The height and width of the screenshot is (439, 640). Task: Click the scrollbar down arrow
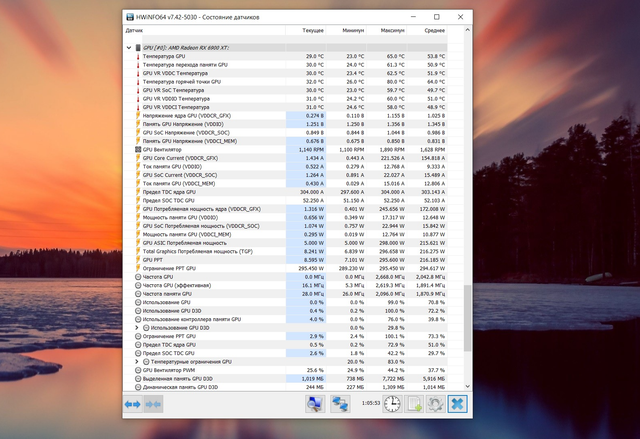tap(468, 386)
